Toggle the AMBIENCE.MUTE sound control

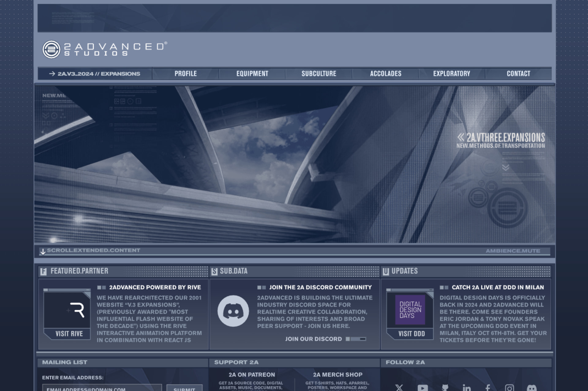513,251
